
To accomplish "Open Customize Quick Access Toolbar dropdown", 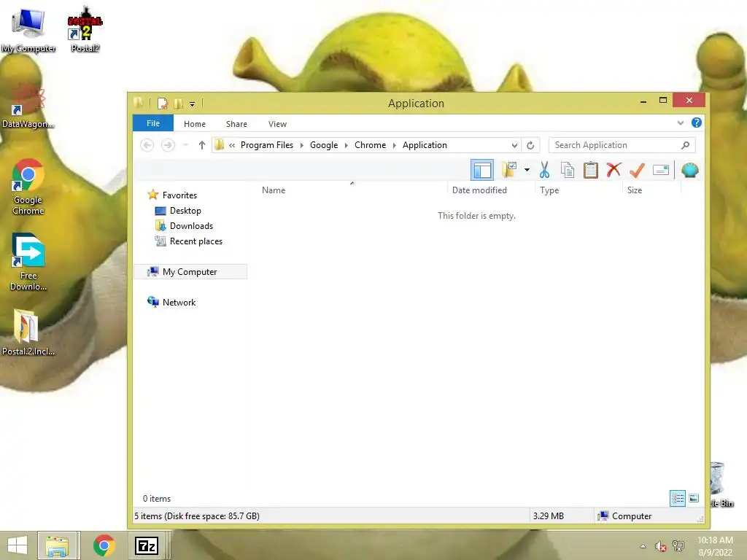I will (x=192, y=104).
